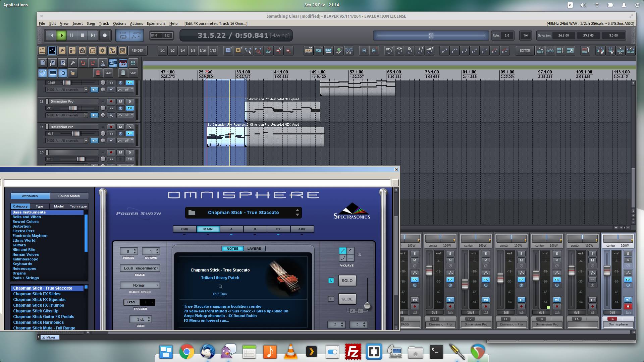
Task: Open the wrench project settings icon
Action: [x=73, y=63]
